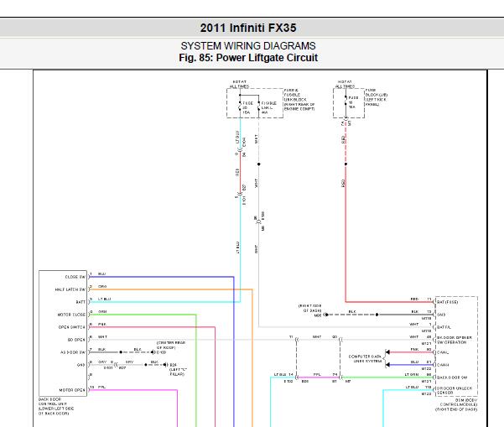Screen dimensions: 504x427
Task: Click the "BACK DOOR SW" terminal label
Action: 452,378
